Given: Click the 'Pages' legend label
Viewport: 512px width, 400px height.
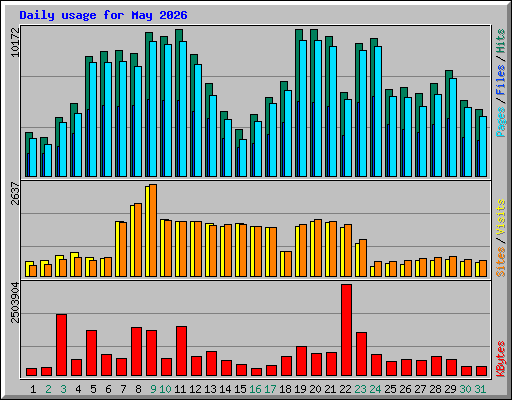Looking at the screenshot, I should 501,122.
